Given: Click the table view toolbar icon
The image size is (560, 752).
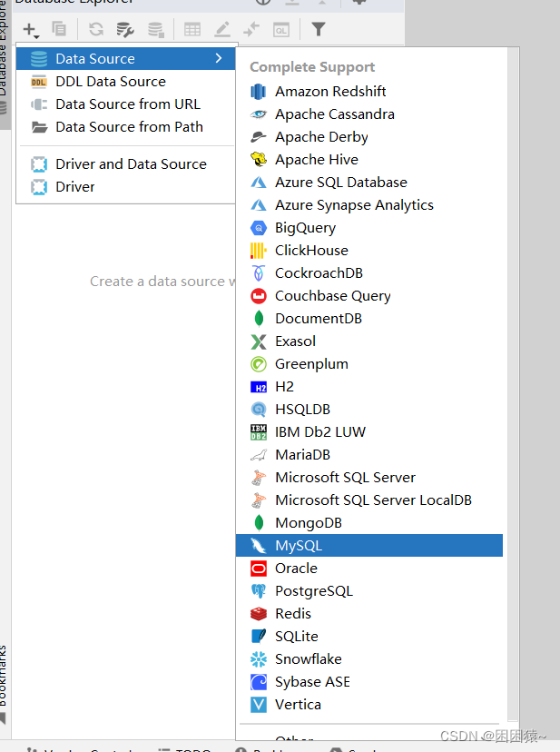Looking at the screenshot, I should pyautogui.click(x=192, y=29).
